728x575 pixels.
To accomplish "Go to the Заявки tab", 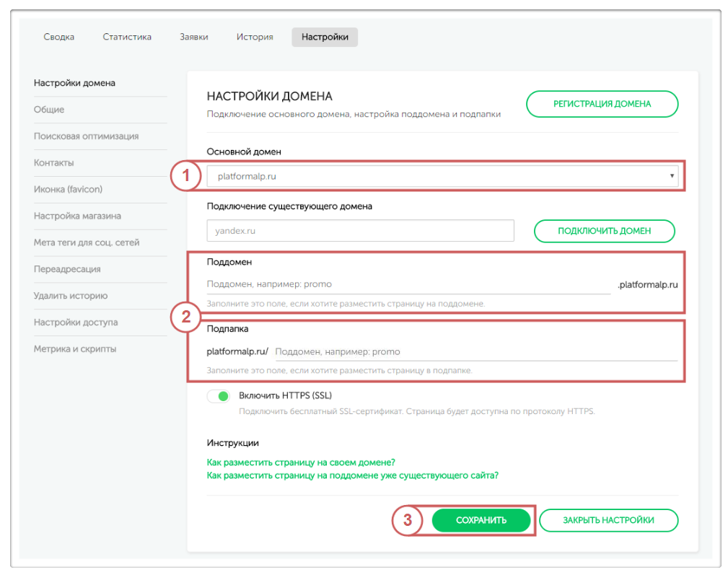I will point(194,37).
